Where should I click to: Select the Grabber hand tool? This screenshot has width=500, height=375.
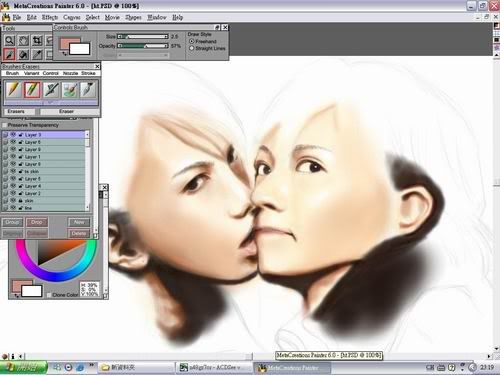coord(23,41)
